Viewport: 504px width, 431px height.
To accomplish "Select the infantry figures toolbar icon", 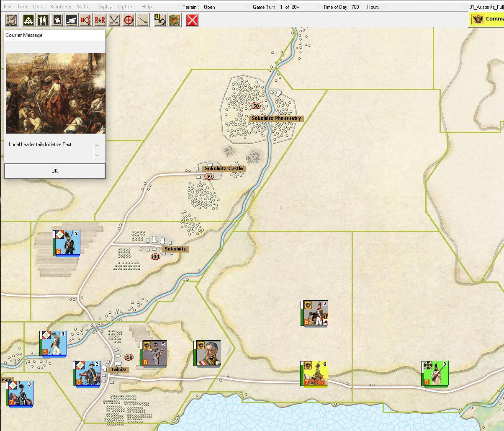I will (x=42, y=20).
